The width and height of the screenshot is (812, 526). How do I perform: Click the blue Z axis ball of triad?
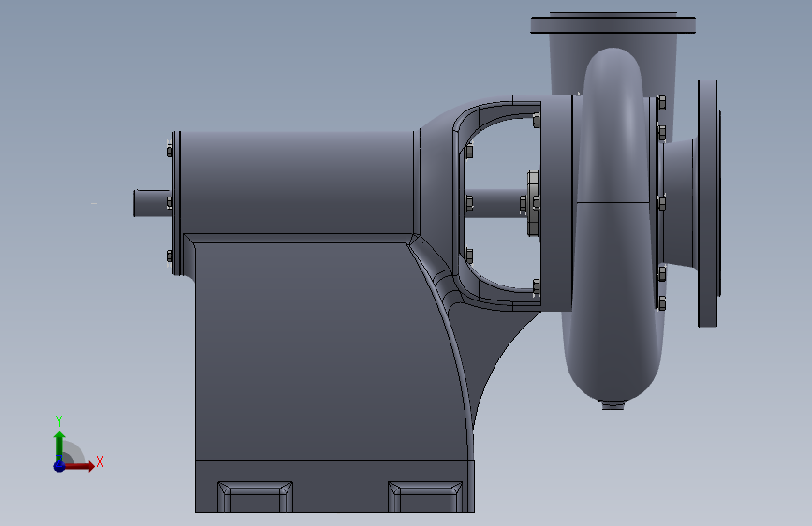[59, 466]
